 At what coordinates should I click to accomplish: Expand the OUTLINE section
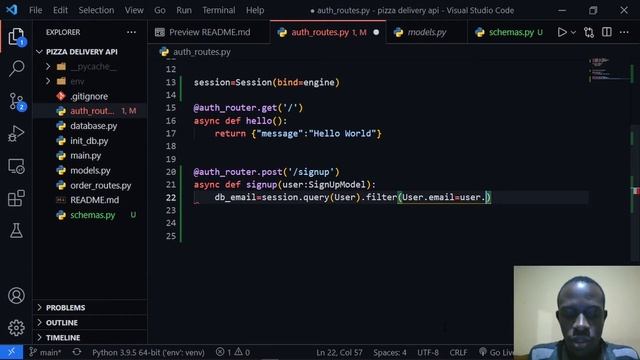click(90, 322)
